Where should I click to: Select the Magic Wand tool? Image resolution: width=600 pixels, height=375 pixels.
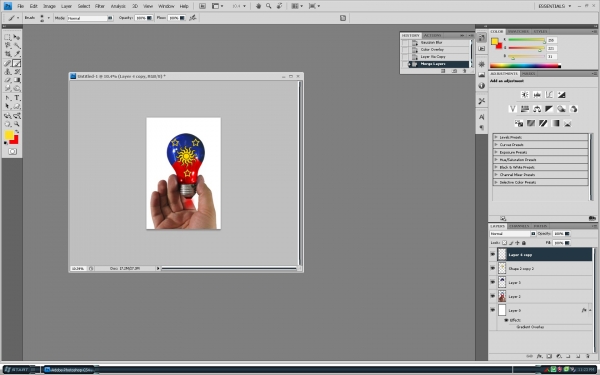pos(17,46)
